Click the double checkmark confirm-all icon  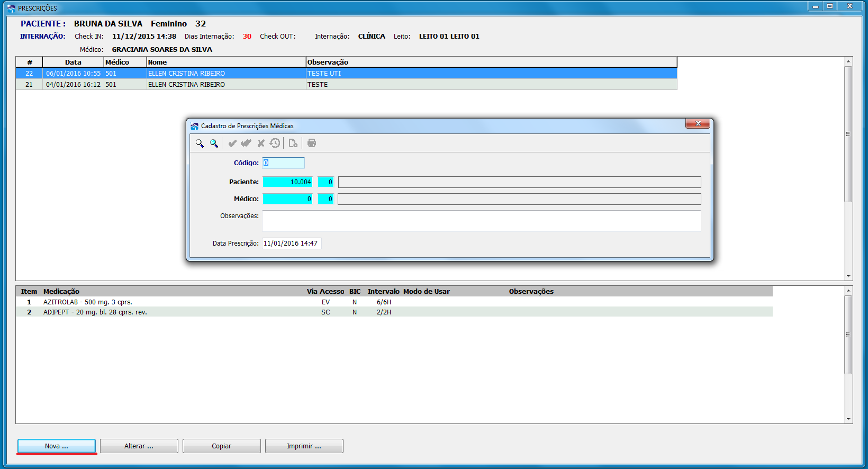(x=246, y=143)
